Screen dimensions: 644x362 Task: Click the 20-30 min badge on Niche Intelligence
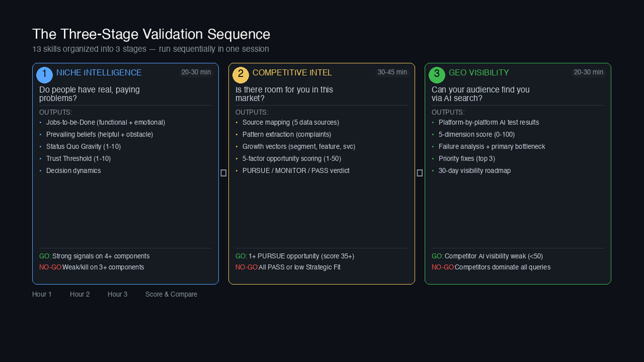coord(196,72)
